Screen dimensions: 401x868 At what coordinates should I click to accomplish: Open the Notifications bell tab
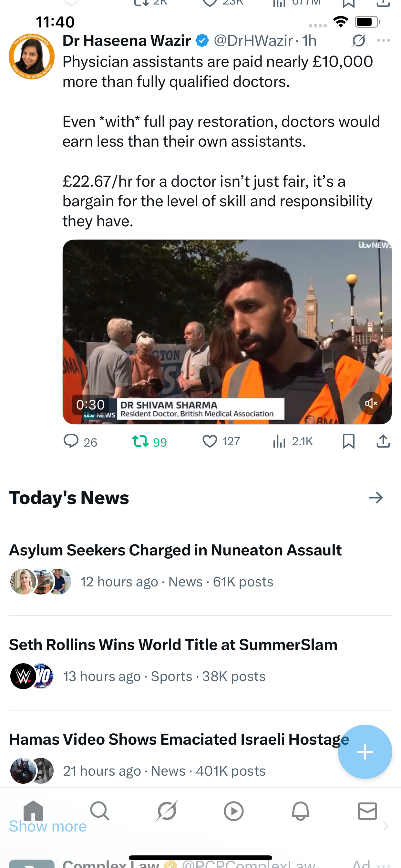[x=300, y=811]
